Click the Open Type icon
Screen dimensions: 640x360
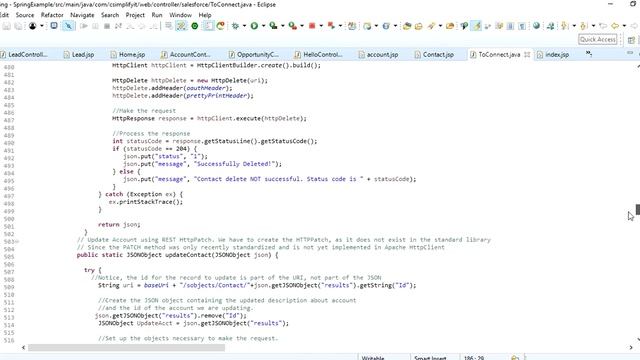407,26
